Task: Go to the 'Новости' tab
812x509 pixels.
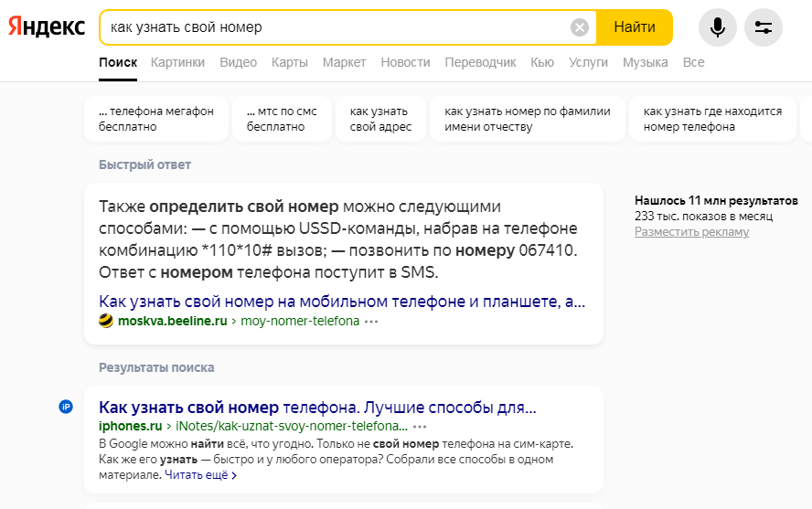Action: 405,62
